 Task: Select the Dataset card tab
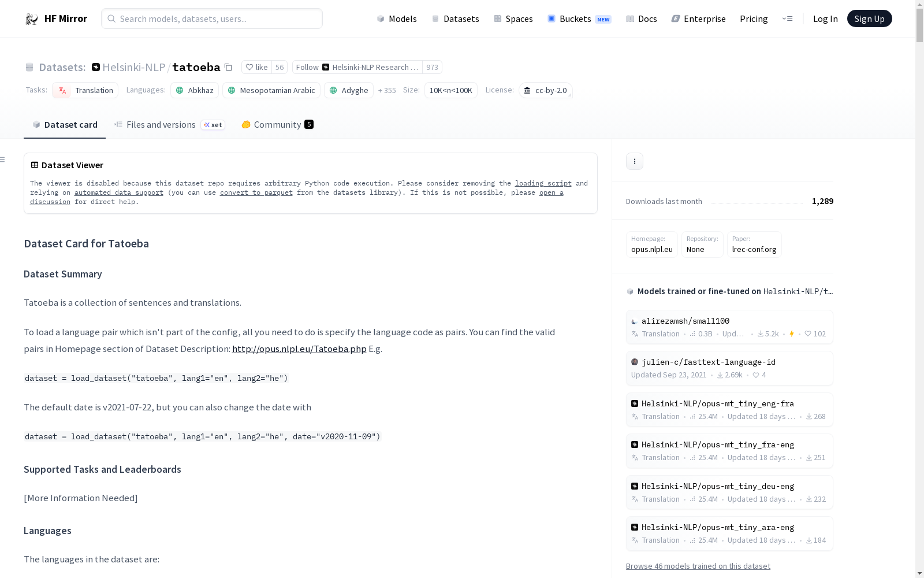point(65,125)
